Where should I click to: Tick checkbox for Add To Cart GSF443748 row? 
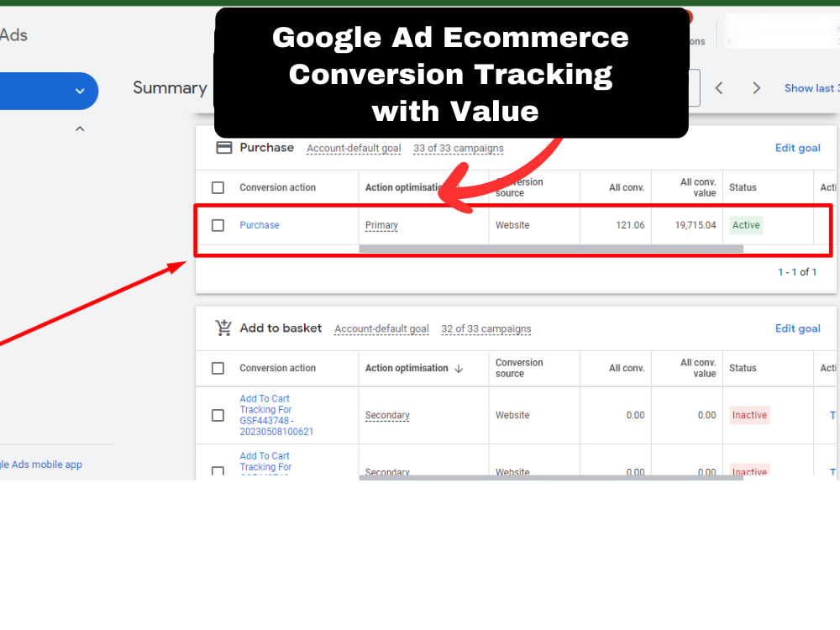(x=218, y=415)
